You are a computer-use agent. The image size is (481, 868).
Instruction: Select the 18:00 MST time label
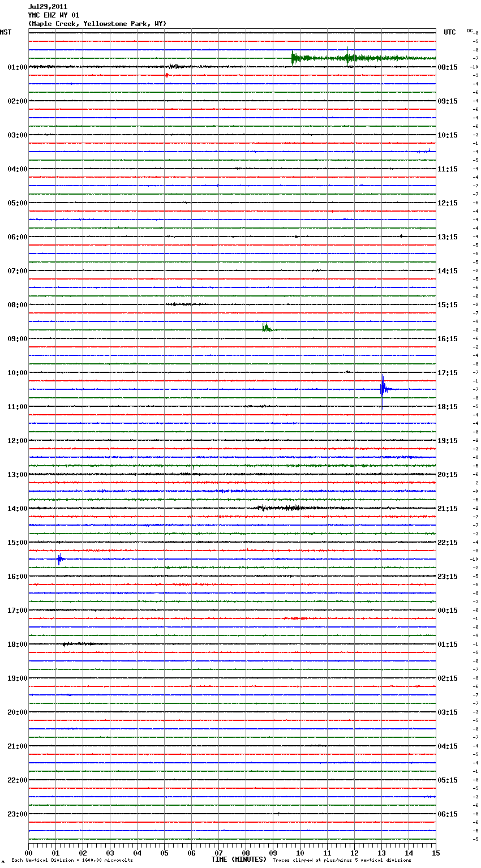18,644
